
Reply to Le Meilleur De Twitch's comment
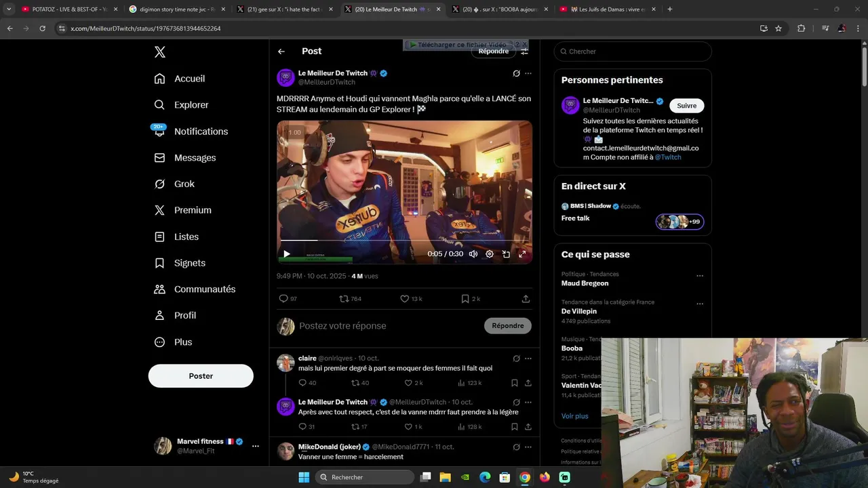click(307, 427)
